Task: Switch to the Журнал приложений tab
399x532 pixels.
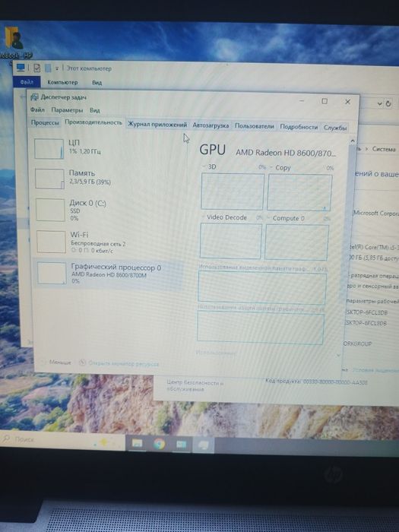Action: 157,125
